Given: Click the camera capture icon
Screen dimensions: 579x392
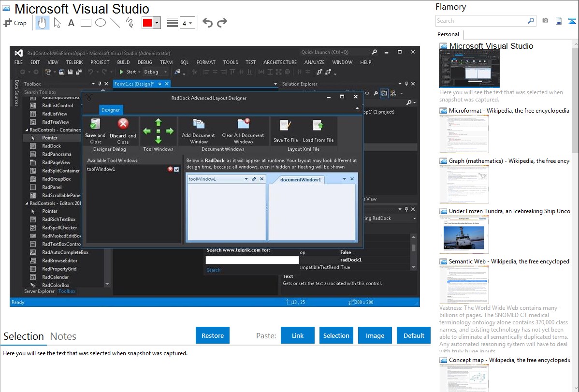Looking at the screenshot, I should (x=545, y=21).
